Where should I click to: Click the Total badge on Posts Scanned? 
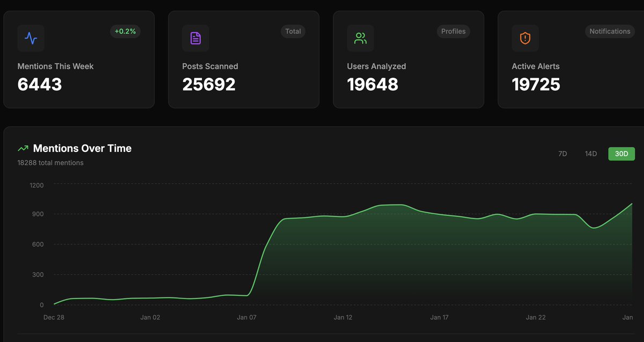tap(293, 31)
